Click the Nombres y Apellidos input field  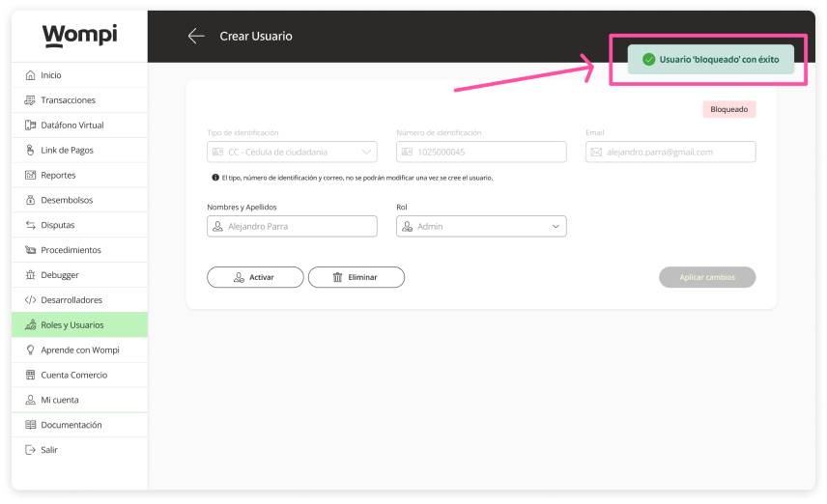click(292, 226)
